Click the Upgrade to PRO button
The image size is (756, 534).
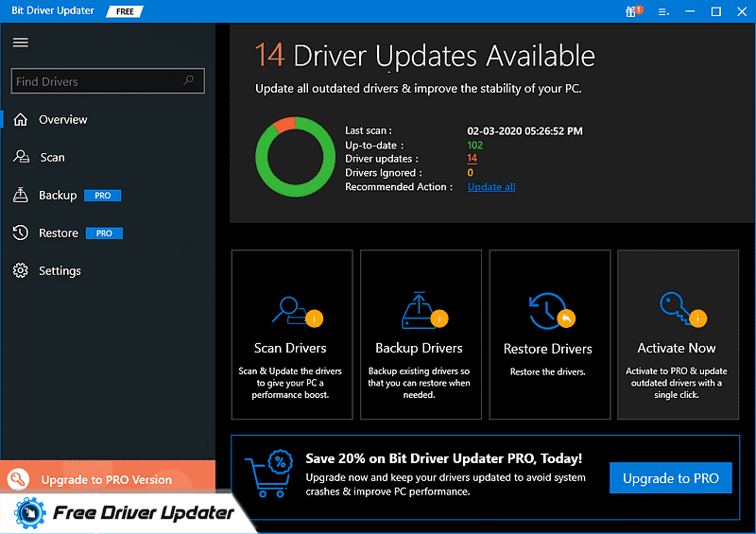[671, 477]
